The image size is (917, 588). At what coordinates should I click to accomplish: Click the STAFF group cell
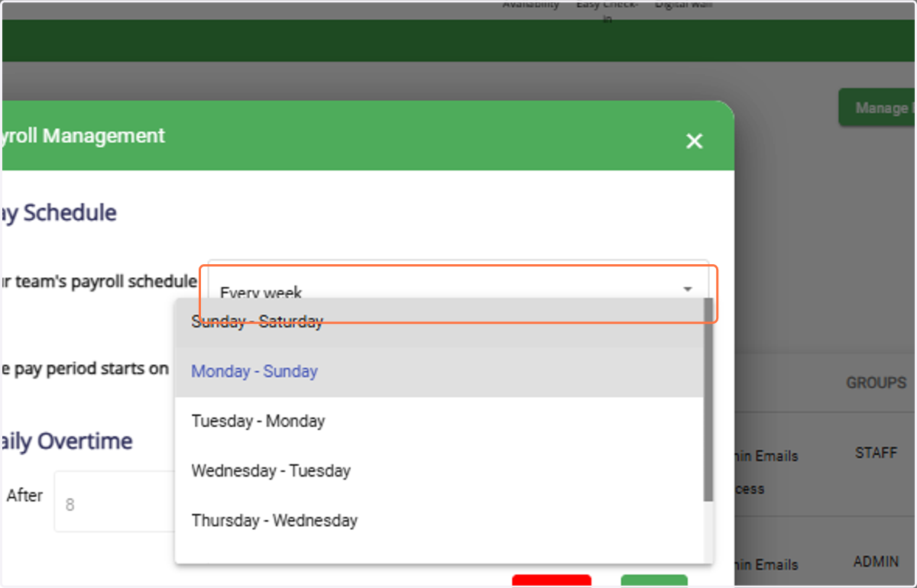(876, 453)
